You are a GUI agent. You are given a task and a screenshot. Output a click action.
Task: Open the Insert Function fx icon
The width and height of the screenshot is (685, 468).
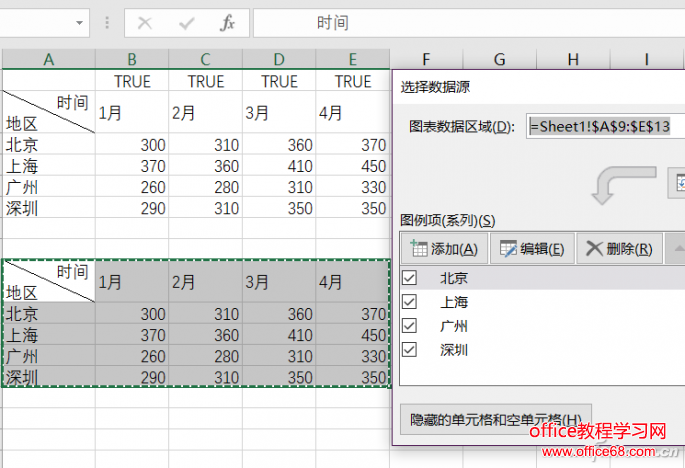coord(227,23)
